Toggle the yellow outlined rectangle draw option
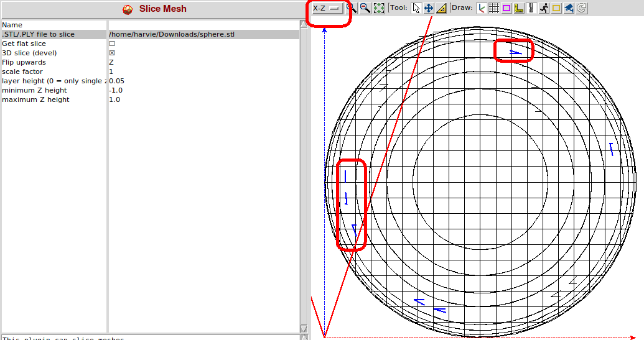Image resolution: width=644 pixels, height=340 pixels. coord(556,8)
